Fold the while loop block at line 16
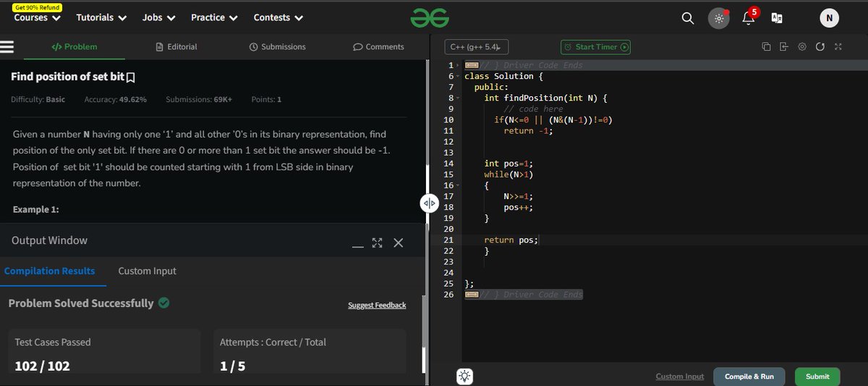The width and height of the screenshot is (868, 386). [x=459, y=185]
